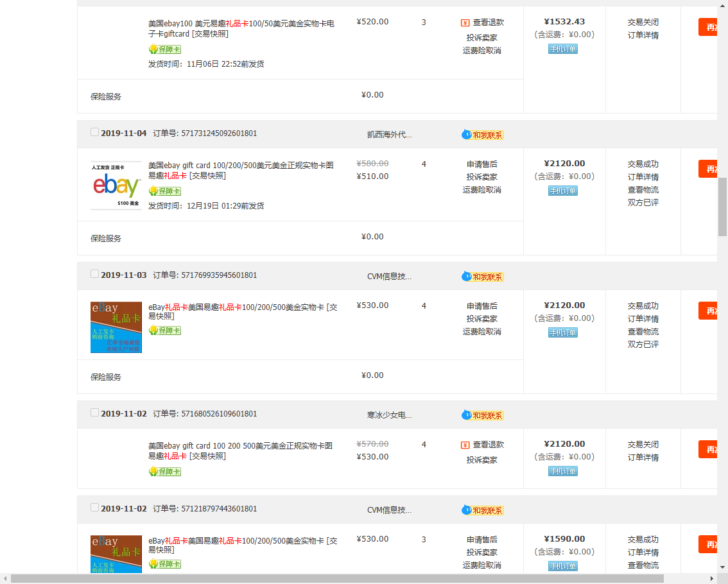Click 保障卡 badge on the 2019-11-03 item
728x584 pixels.
(x=165, y=331)
